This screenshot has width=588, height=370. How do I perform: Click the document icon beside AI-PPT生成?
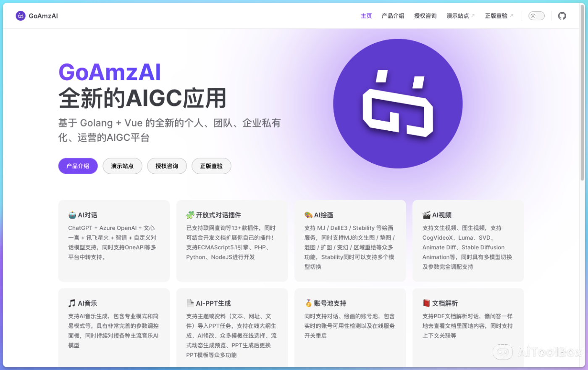point(190,303)
